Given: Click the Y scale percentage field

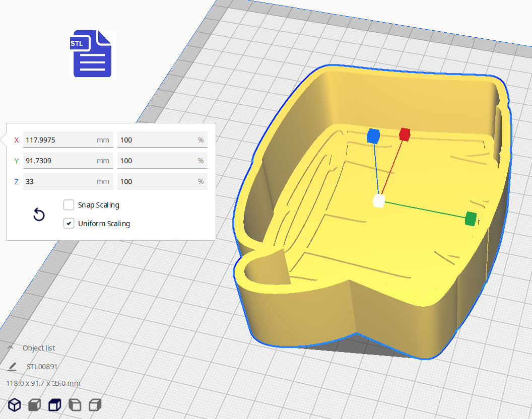Looking at the screenshot, I should click(162, 160).
